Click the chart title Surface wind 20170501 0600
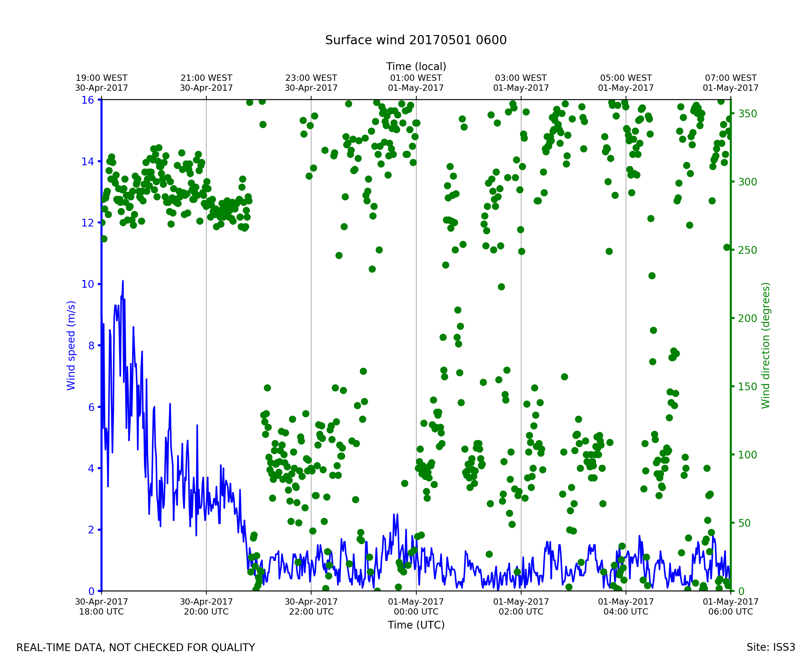 [x=416, y=40]
